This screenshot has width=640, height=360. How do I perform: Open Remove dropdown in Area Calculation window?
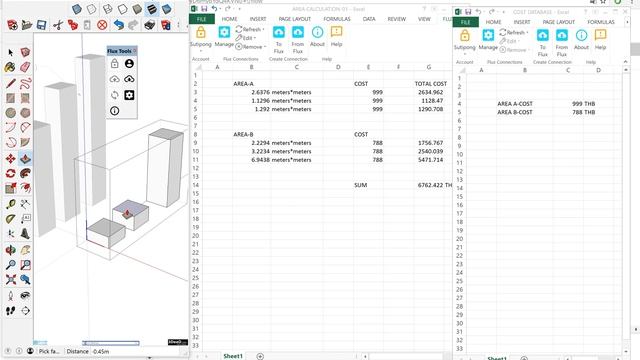click(x=251, y=47)
